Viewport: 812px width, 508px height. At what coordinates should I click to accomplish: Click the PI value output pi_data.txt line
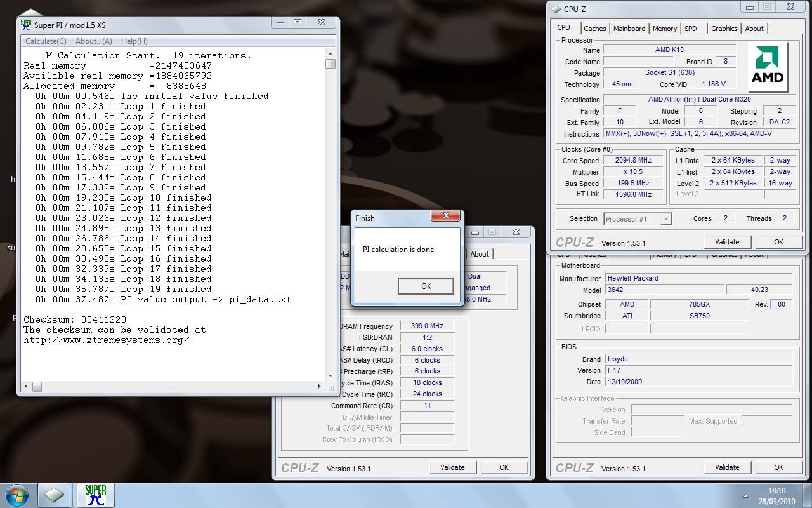[164, 299]
